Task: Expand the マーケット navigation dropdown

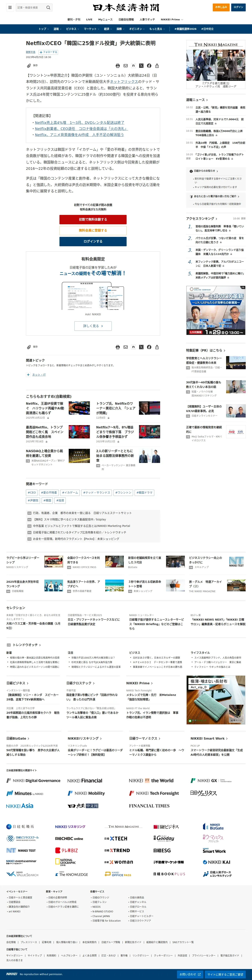Action: pos(91,29)
